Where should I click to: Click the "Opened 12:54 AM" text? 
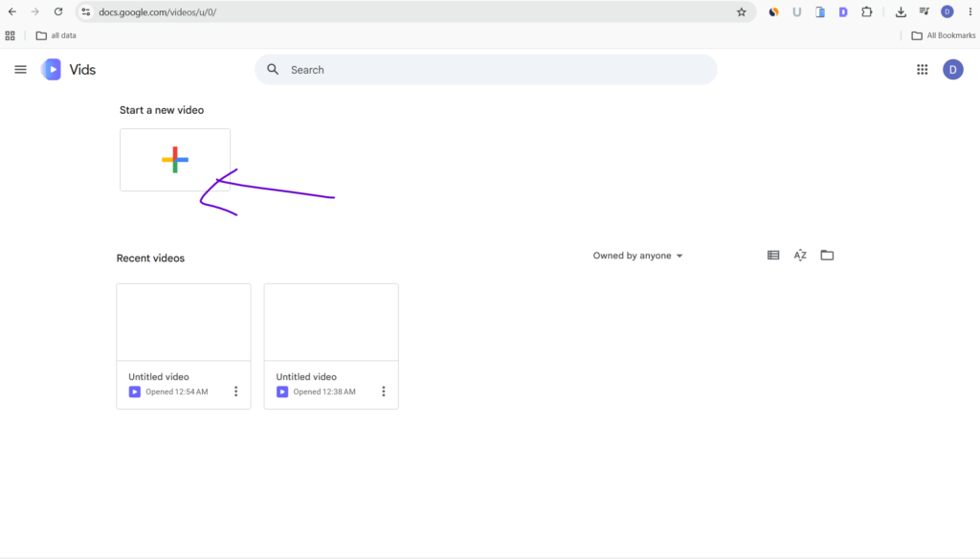pos(177,392)
